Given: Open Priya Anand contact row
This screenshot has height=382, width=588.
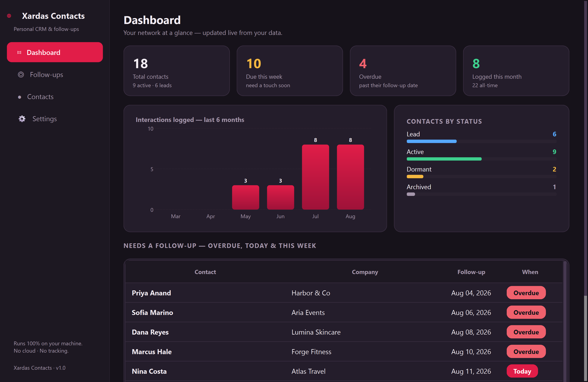Looking at the screenshot, I should click(344, 293).
